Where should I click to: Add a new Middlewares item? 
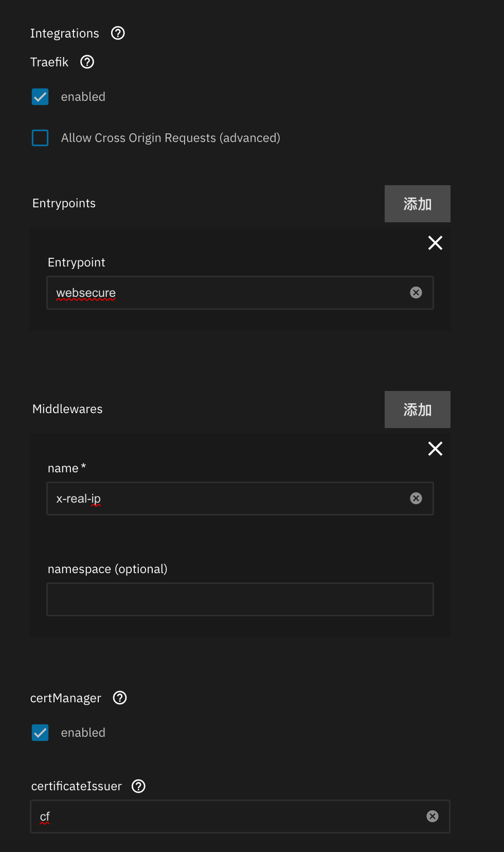417,410
